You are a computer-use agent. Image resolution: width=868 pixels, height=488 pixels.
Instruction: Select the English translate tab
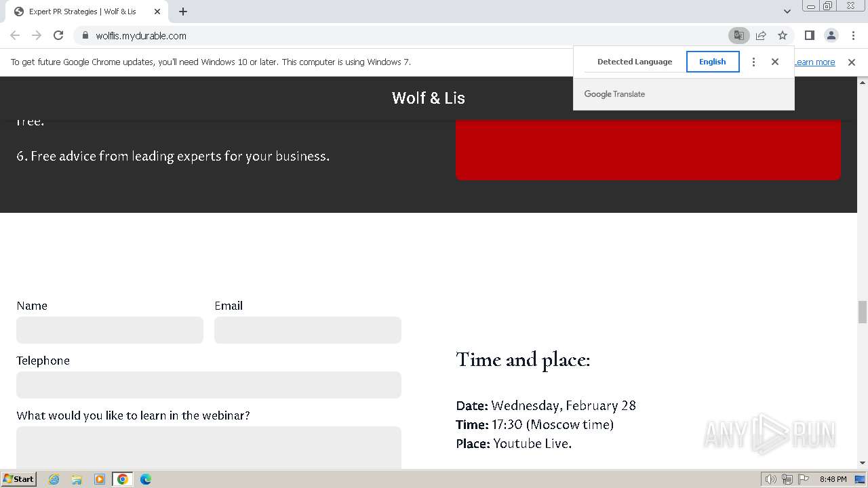click(713, 62)
